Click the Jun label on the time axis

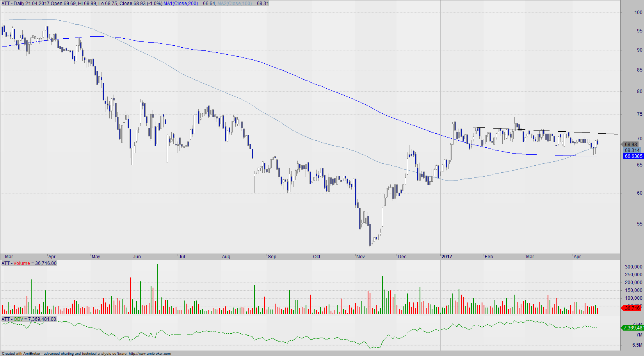click(137, 257)
